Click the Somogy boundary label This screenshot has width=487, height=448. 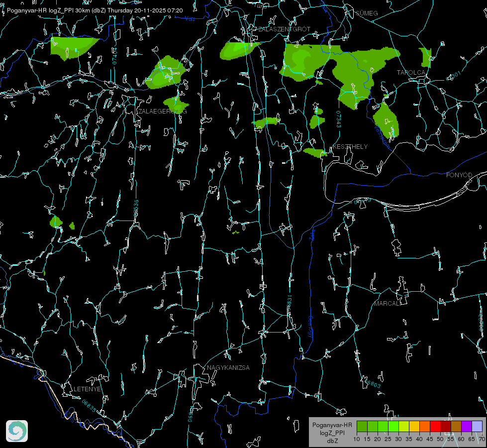point(310,327)
